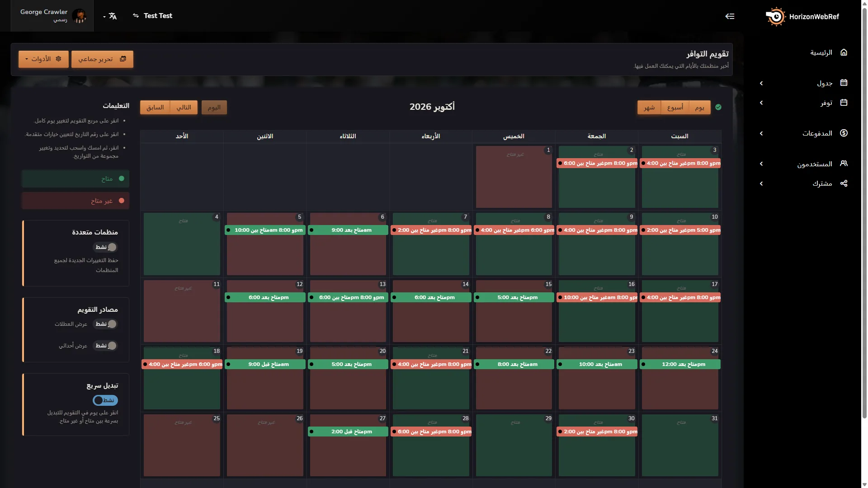Expand the مشترك menu chevron
Screen dimensions: 868x488
761,183
